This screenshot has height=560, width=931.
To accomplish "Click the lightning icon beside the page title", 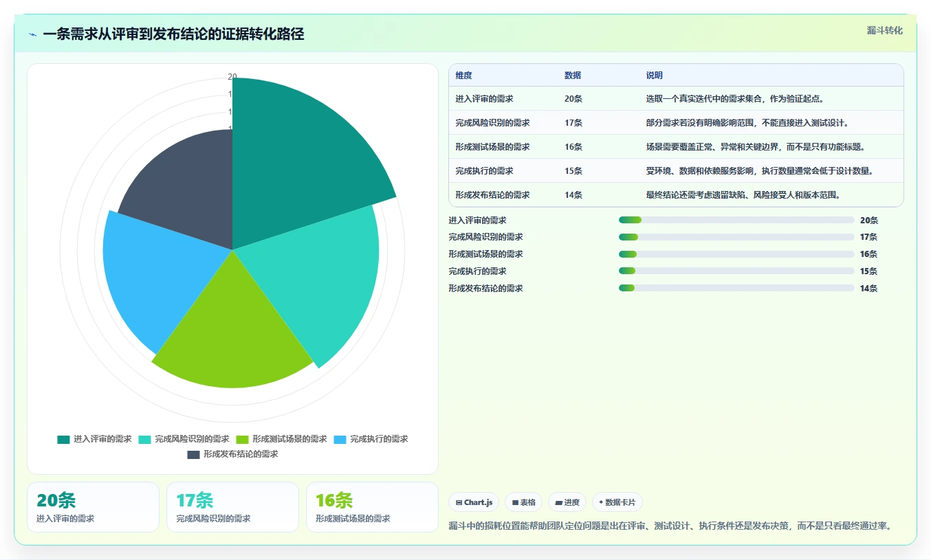I will (x=32, y=34).
